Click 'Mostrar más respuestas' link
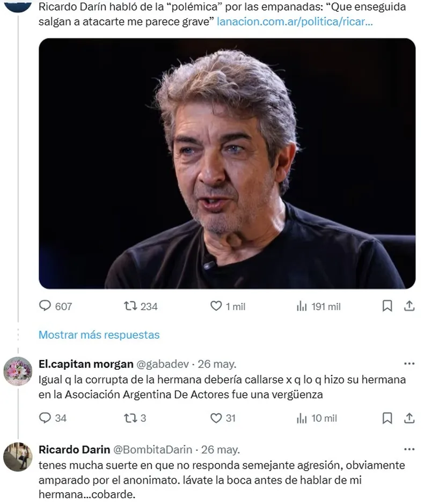Viewport: 424px width, 504px height. pyautogui.click(x=99, y=334)
